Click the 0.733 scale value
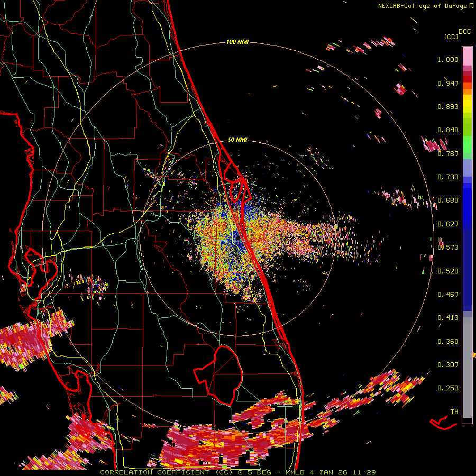 448,177
